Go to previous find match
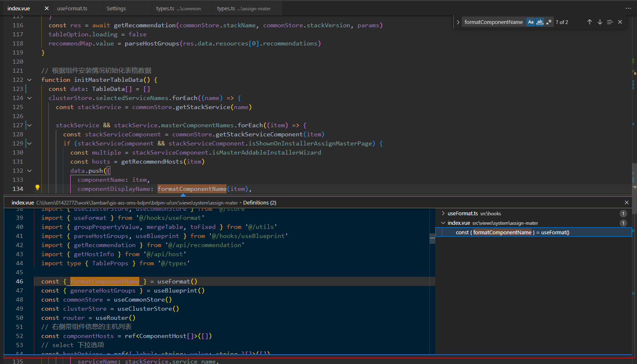 tap(589, 22)
